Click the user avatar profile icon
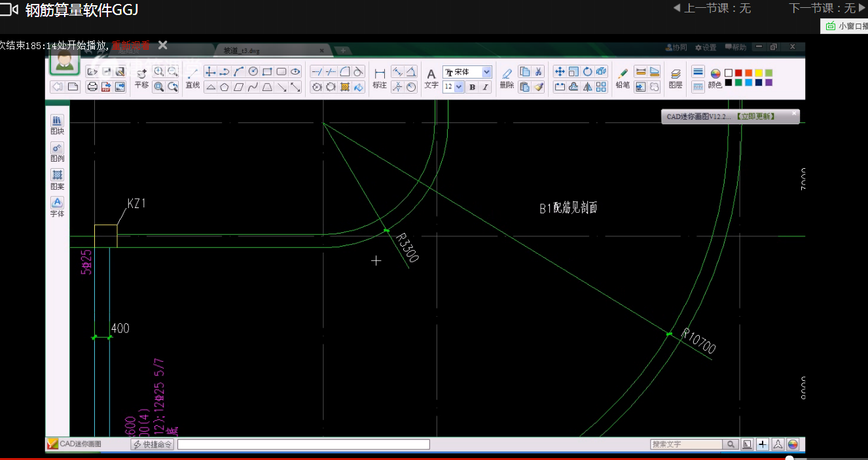Screen dimensions: 868x460 coord(64,62)
